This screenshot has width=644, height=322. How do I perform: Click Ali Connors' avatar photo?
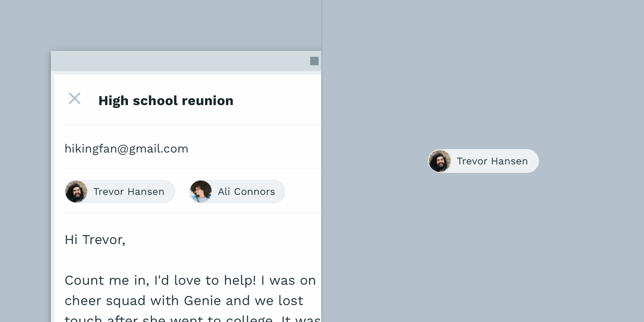coord(200,192)
